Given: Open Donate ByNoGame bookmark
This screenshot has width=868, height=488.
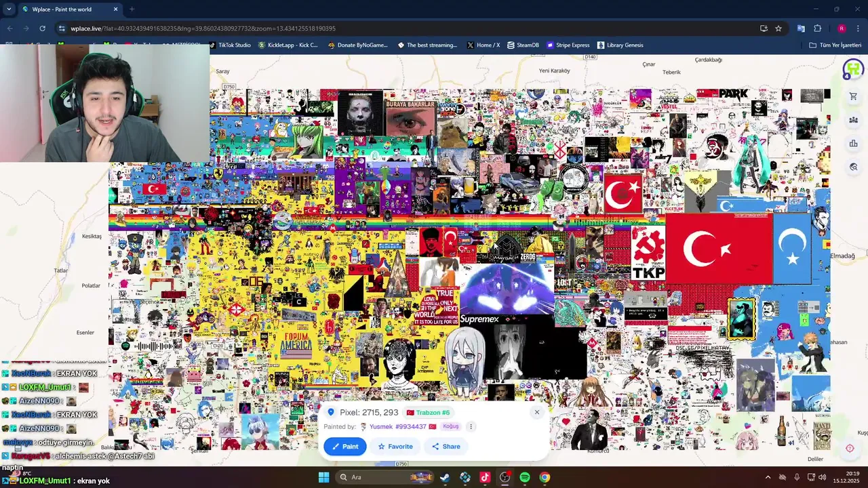Looking at the screenshot, I should [x=358, y=45].
